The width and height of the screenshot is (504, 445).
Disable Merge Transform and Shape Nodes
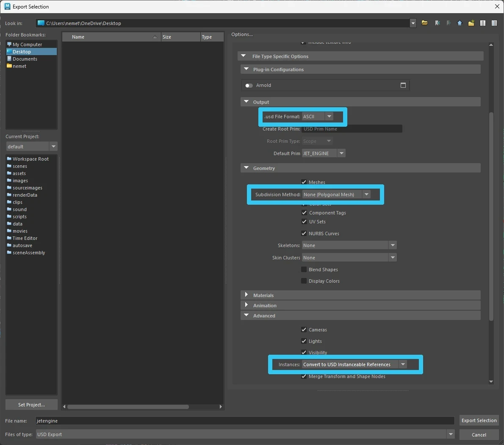pos(304,376)
